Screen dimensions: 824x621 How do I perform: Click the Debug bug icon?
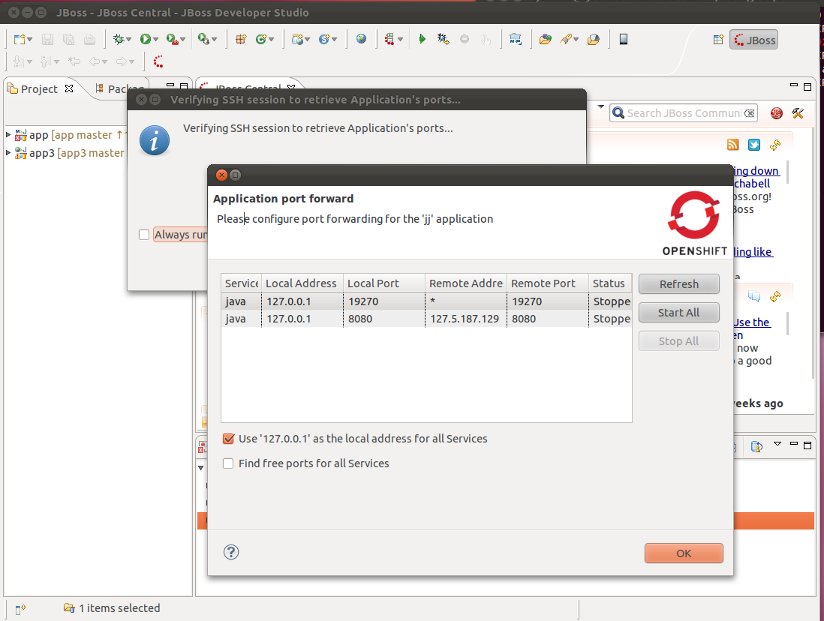tap(118, 39)
